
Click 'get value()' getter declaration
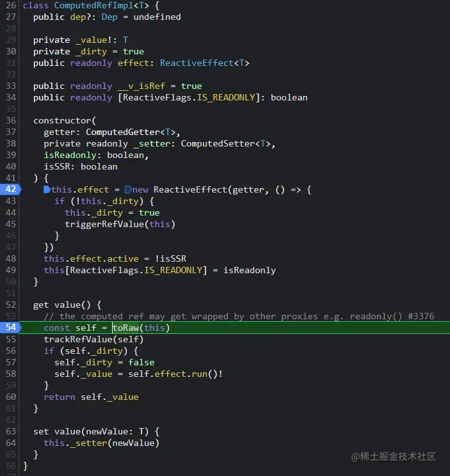coord(62,305)
